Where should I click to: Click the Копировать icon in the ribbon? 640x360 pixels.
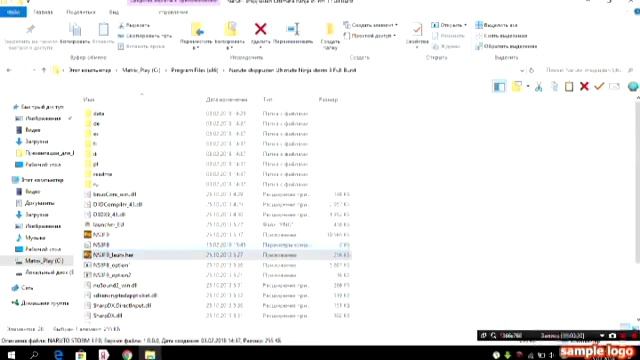point(75,30)
